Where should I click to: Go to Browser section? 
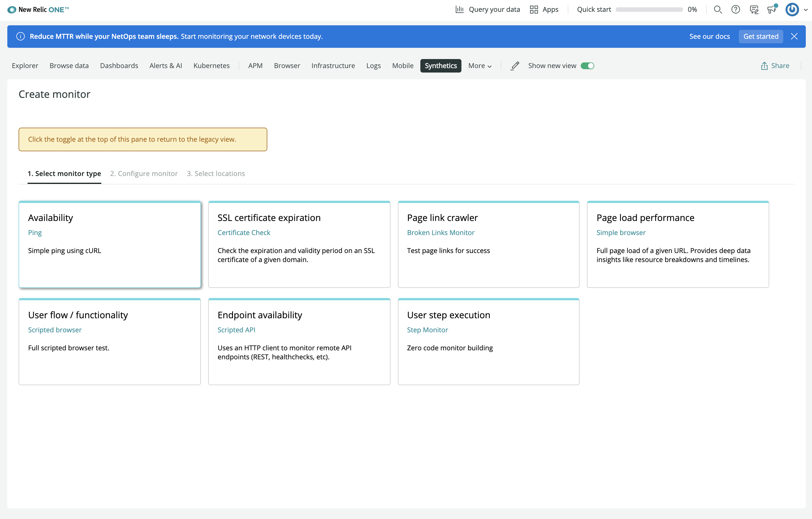coord(287,66)
